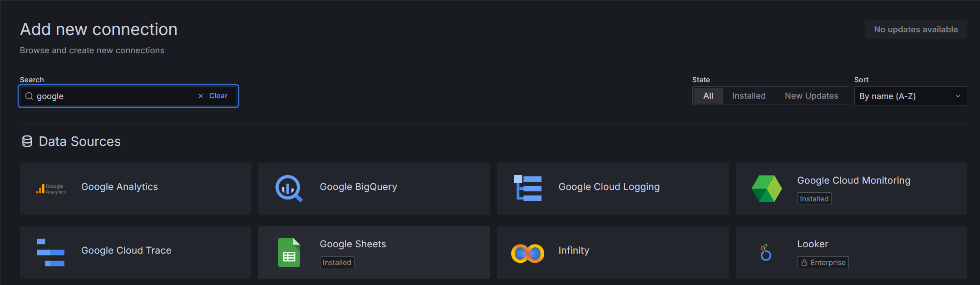Viewport: 980px width, 285px height.
Task: Click the Google Cloud Trace icon
Action: point(50,252)
